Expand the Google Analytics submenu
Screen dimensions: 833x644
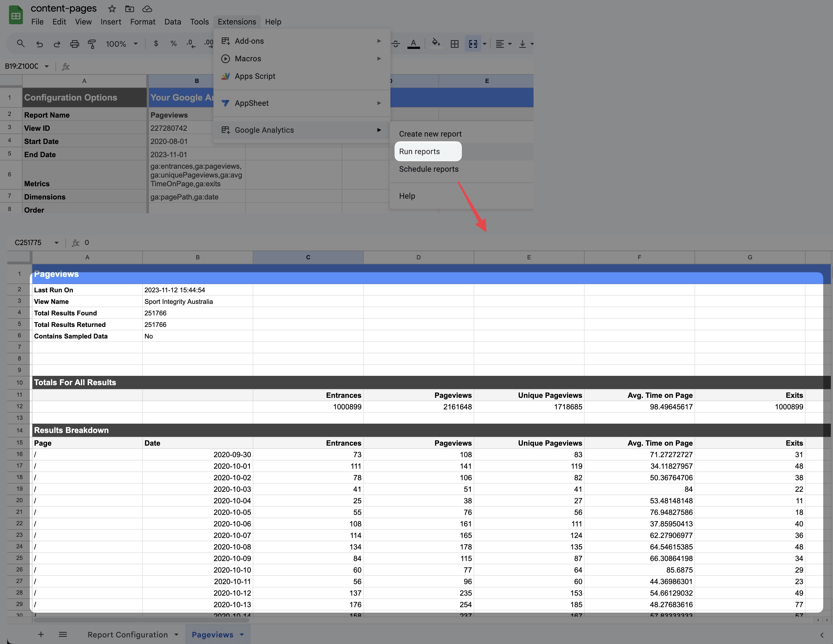coord(302,130)
